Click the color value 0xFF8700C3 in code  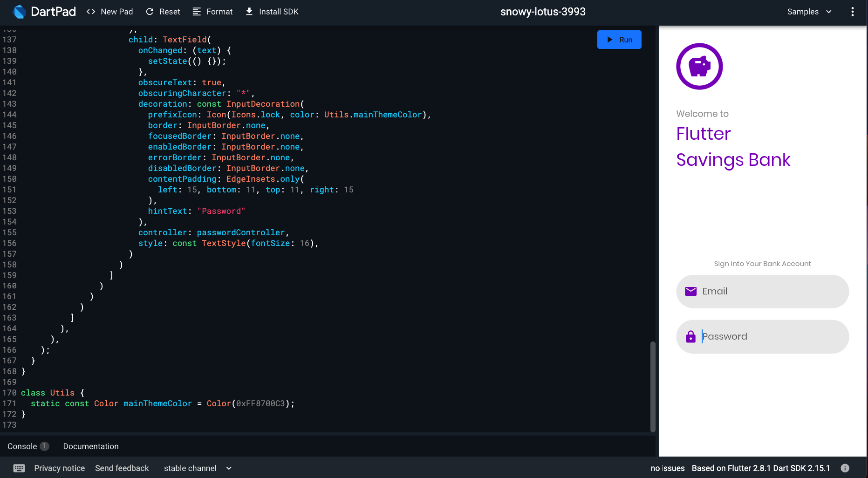coord(260,403)
